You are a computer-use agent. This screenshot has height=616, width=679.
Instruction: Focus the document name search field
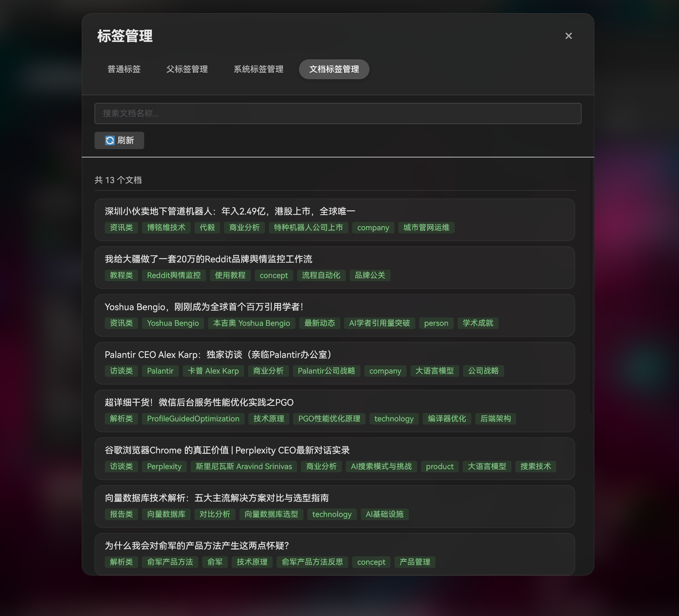pos(337,113)
